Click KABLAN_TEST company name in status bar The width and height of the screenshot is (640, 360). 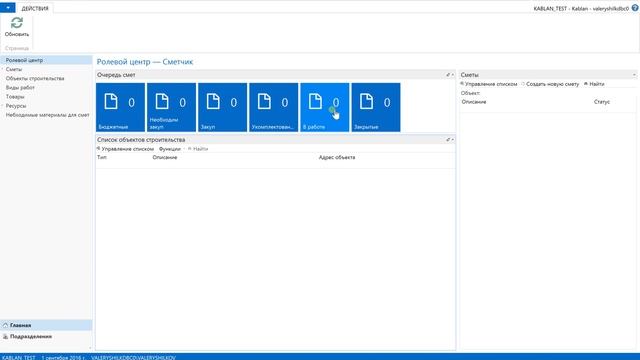[x=18, y=358]
